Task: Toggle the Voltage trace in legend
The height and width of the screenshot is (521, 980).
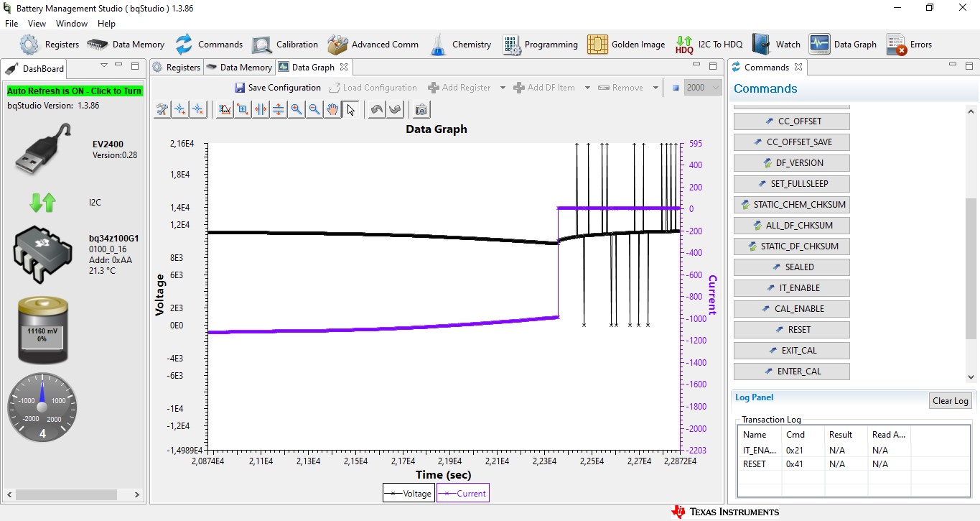Action: 409,493
